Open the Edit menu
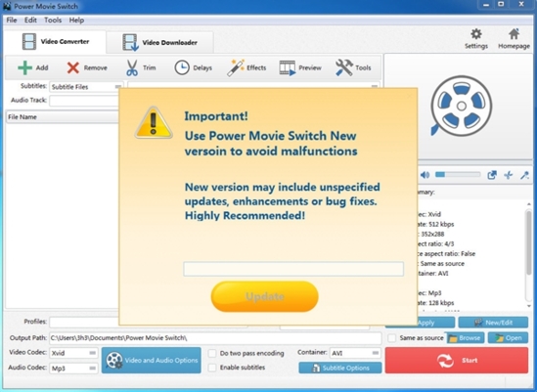537x392 pixels. [x=30, y=21]
